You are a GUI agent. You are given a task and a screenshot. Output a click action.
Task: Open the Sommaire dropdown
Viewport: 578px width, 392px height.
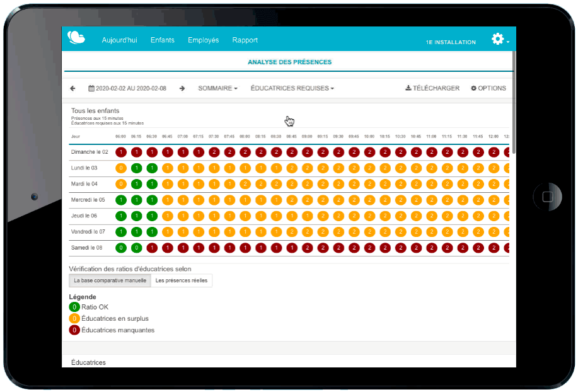217,88
